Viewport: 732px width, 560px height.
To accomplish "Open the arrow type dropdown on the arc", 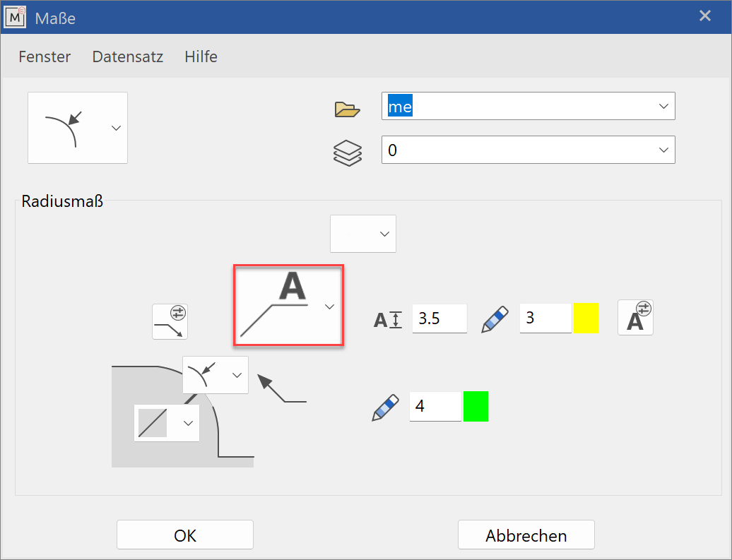I will 237,375.
